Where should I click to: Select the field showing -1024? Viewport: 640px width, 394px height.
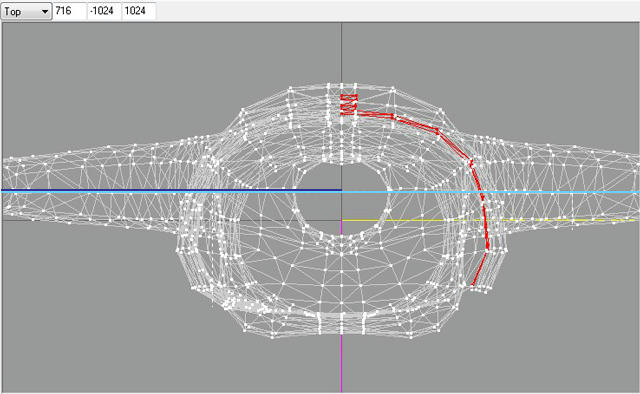tap(104, 11)
